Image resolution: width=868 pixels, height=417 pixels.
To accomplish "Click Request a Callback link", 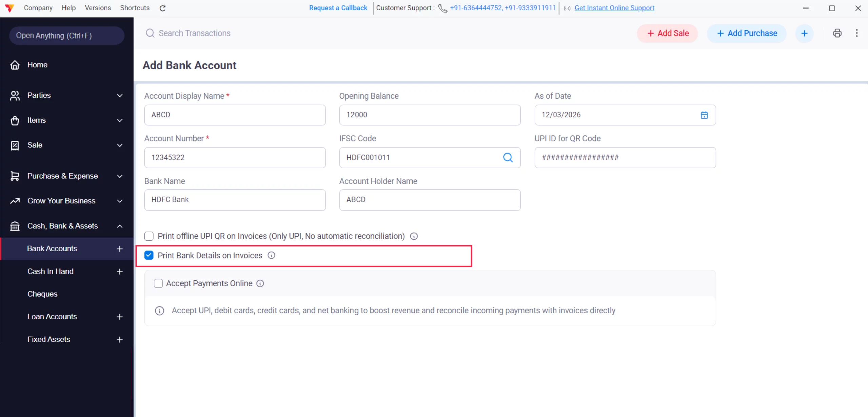I will pyautogui.click(x=338, y=8).
